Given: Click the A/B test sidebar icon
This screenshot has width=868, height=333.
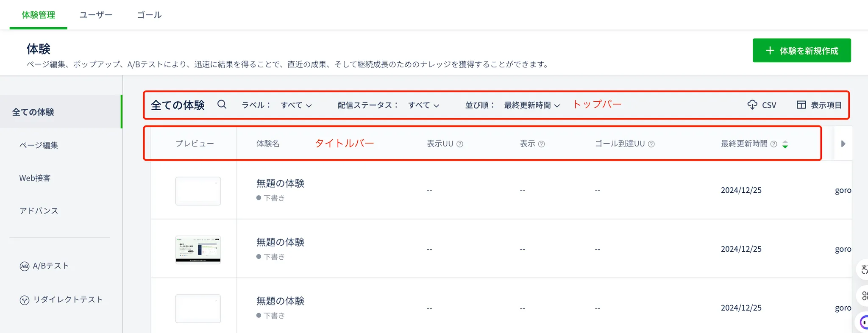Looking at the screenshot, I should [x=25, y=266].
